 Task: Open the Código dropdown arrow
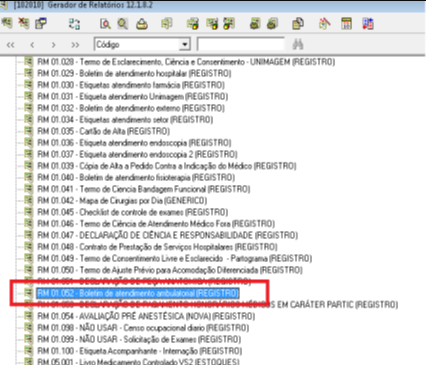tap(184, 44)
